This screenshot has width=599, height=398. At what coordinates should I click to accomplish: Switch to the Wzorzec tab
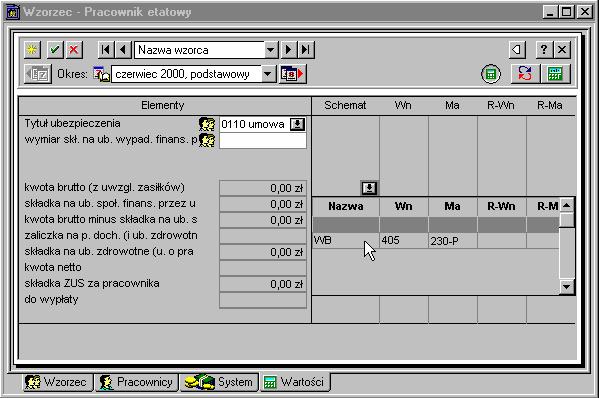click(x=57, y=382)
